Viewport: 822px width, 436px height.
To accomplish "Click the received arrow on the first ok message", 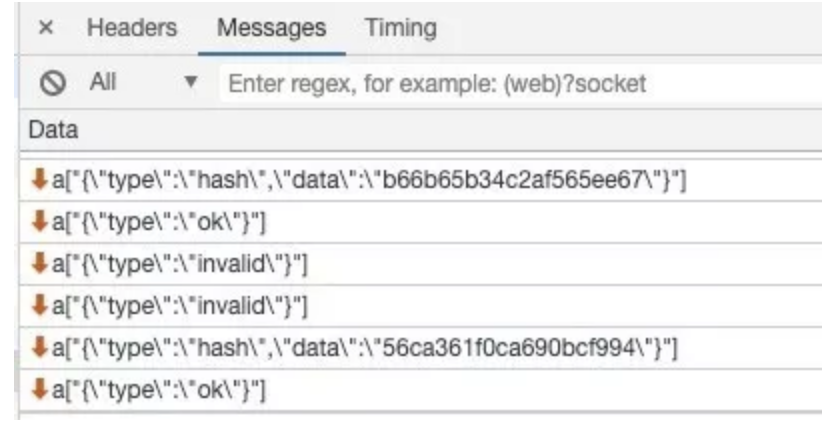I will point(39,221).
